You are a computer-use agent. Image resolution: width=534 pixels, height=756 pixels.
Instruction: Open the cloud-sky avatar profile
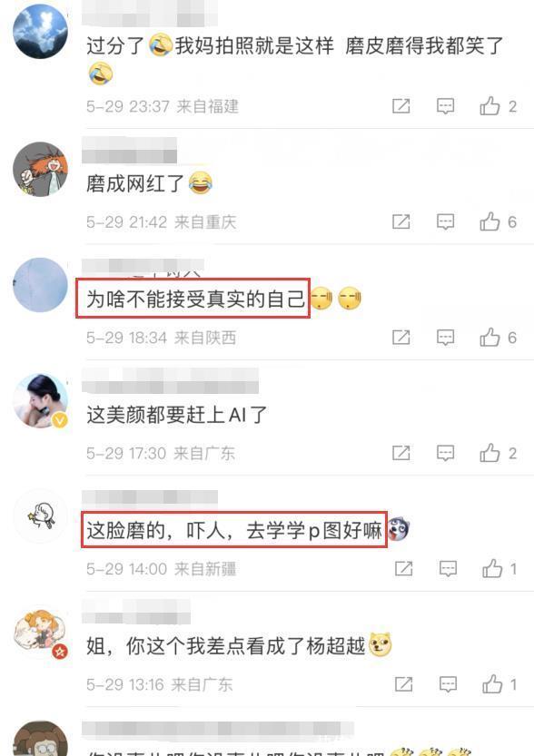(x=41, y=32)
